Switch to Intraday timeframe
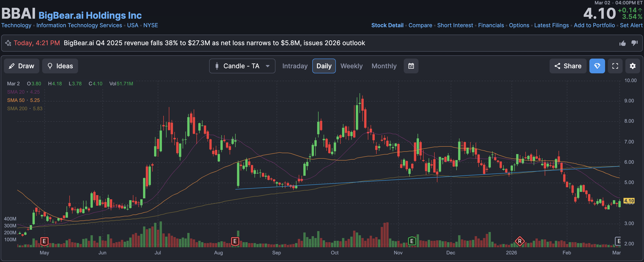 point(295,66)
